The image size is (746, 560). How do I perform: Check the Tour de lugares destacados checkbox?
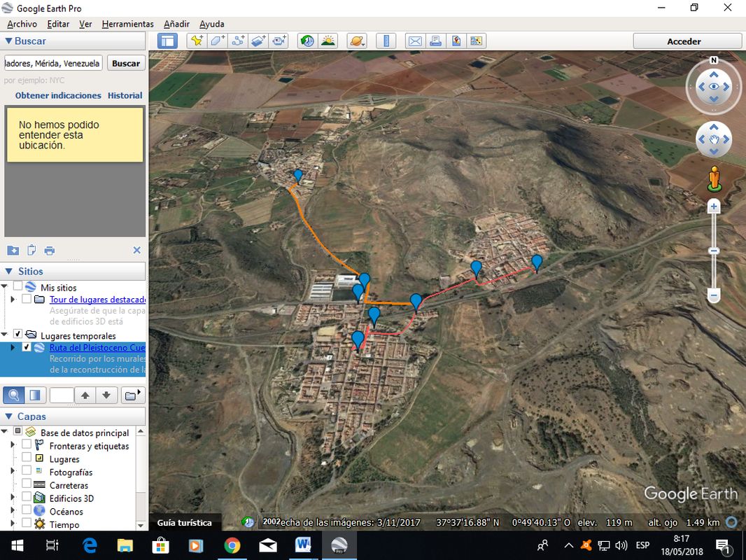[x=27, y=299]
